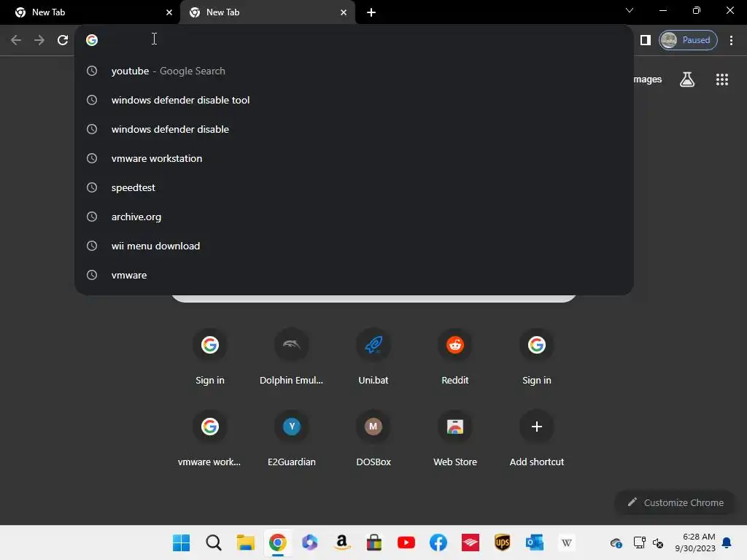Pick the windows defender disable tool suggestion

[354, 100]
